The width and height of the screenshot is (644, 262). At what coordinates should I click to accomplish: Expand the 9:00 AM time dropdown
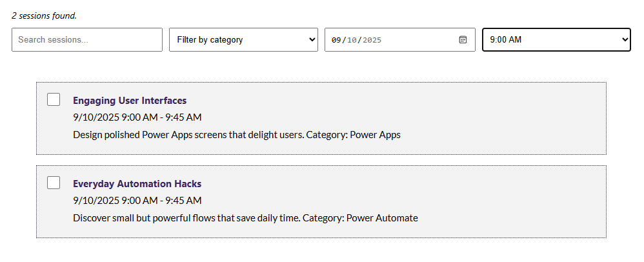point(556,40)
